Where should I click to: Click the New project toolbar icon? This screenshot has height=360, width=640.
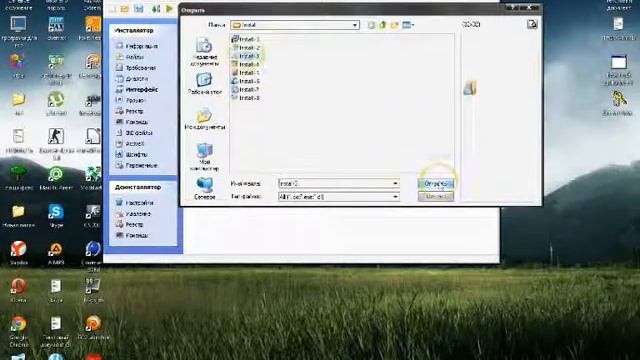point(112,9)
